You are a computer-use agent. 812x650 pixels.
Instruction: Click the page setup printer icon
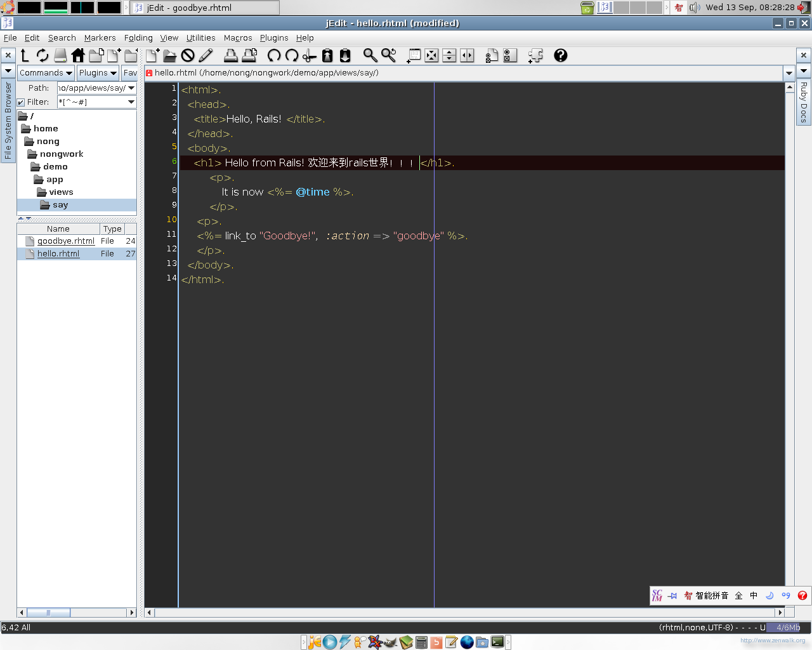249,55
